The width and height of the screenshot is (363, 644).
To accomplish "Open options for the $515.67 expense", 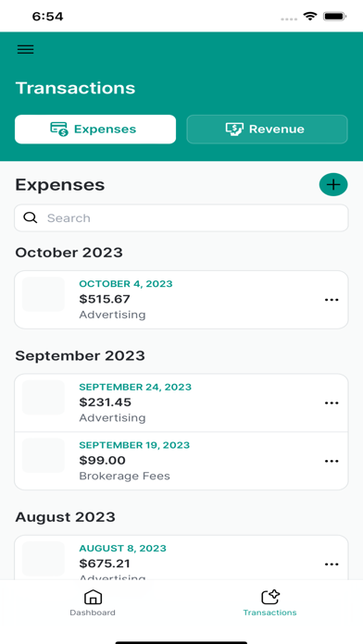I will (332, 300).
